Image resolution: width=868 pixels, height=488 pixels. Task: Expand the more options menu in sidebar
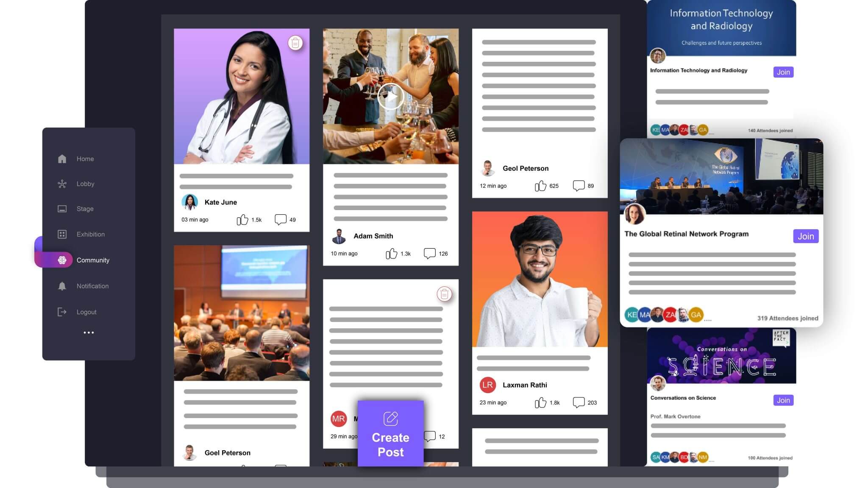(x=89, y=333)
